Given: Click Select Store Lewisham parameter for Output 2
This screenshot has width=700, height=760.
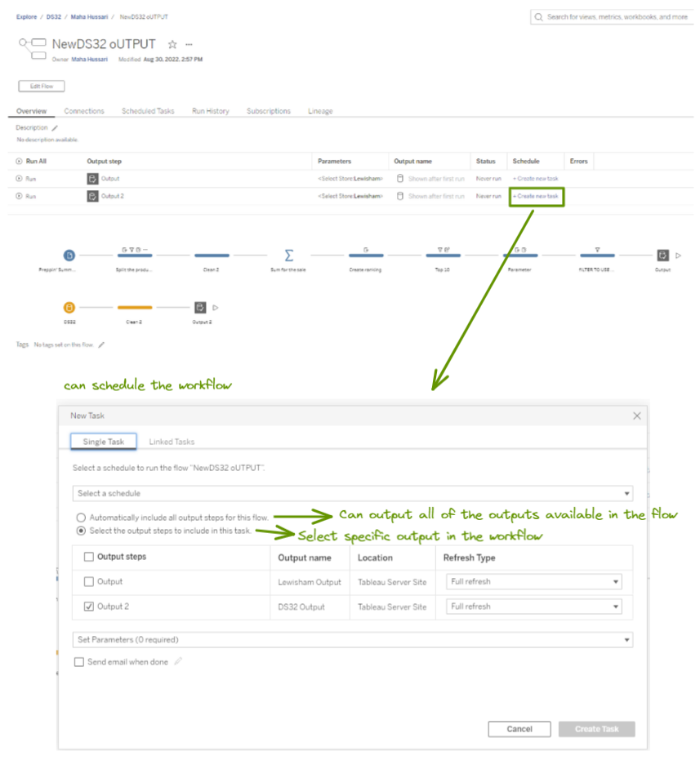Looking at the screenshot, I should pos(350,196).
